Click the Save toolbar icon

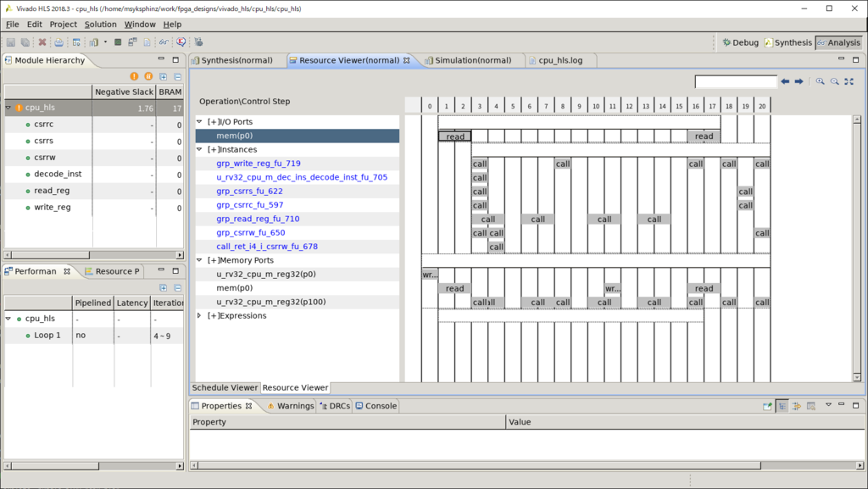pos(10,42)
